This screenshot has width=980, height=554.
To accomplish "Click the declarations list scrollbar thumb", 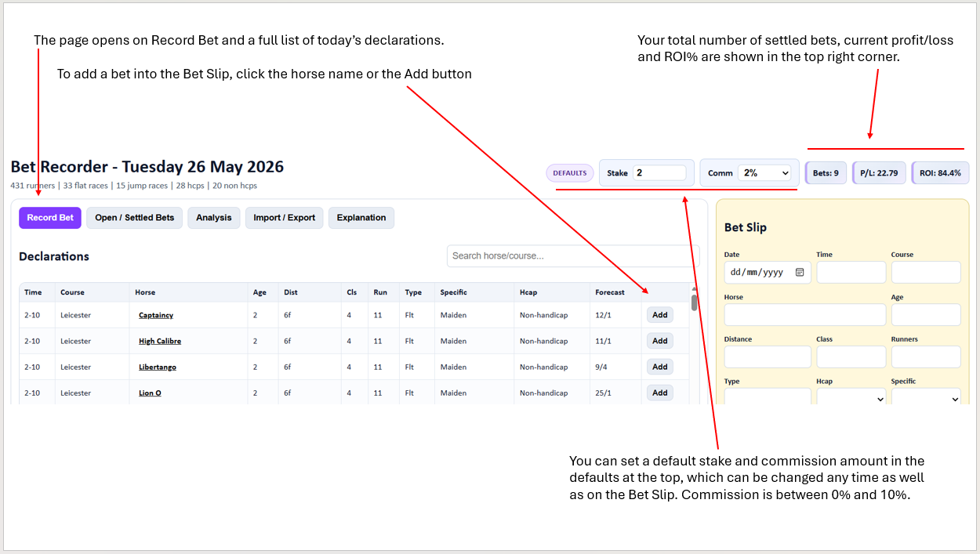I will tap(694, 302).
